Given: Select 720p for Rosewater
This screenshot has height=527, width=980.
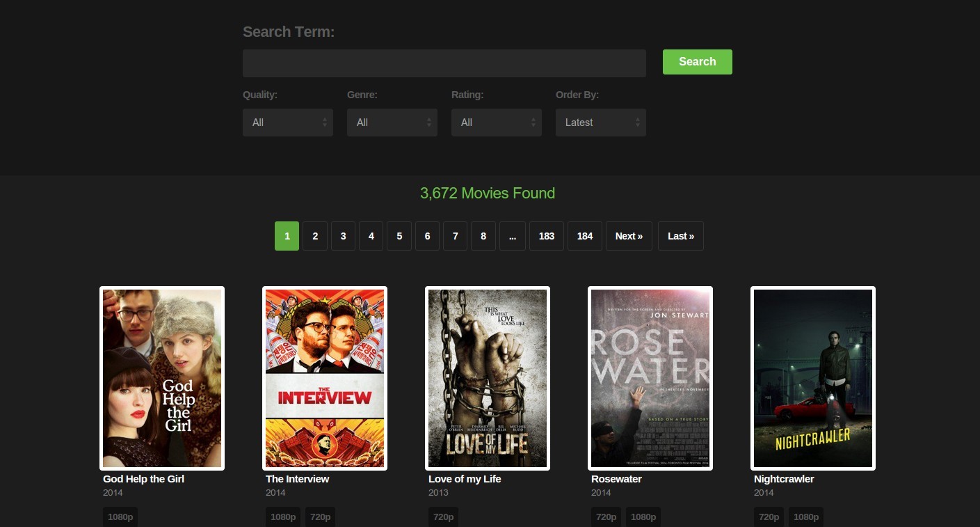Looking at the screenshot, I should 607,517.
